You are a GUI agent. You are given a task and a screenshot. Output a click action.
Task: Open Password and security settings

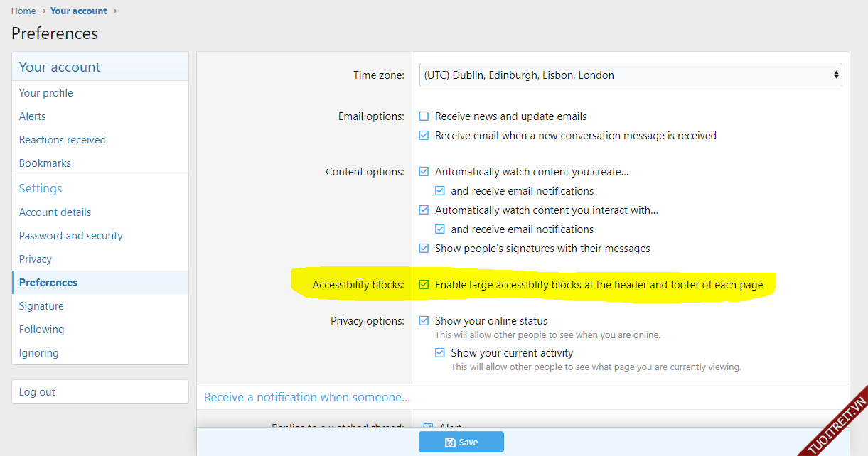(x=71, y=236)
